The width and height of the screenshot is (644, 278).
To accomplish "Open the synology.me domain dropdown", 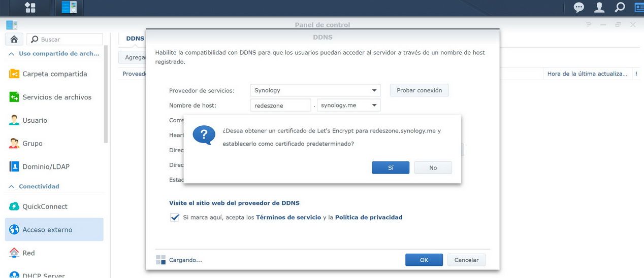I will tap(348, 105).
